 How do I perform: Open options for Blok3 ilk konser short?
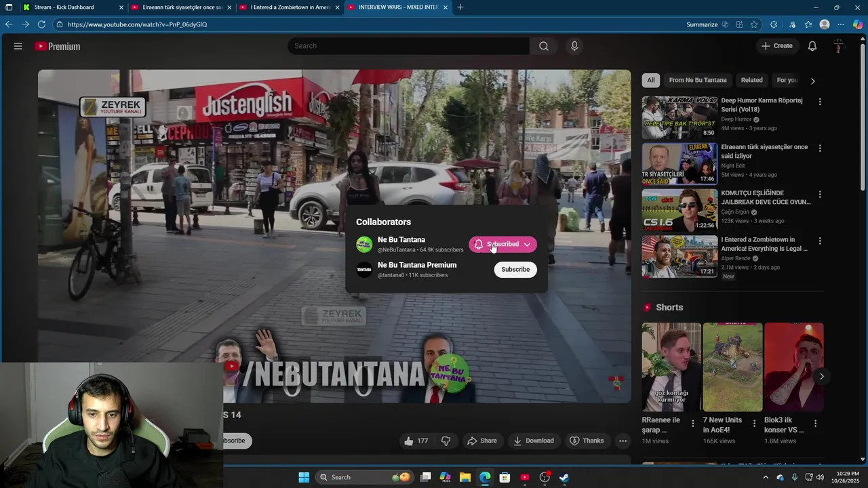click(x=815, y=424)
